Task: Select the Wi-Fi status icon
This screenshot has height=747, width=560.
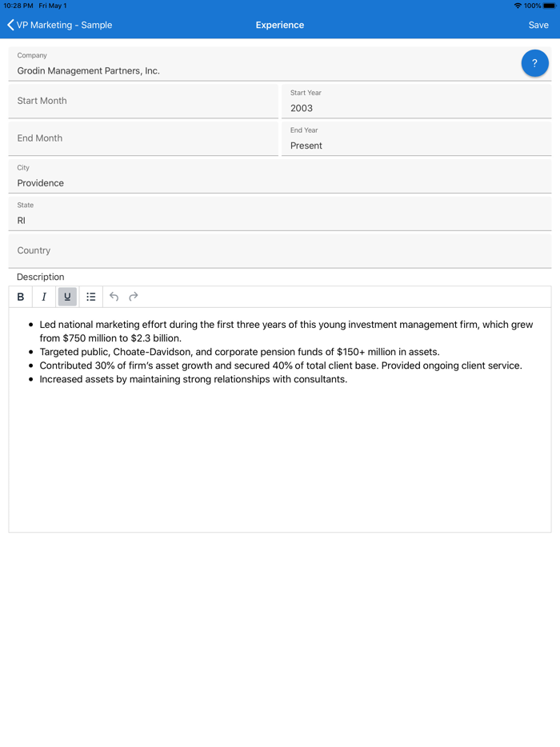Action: [519, 6]
